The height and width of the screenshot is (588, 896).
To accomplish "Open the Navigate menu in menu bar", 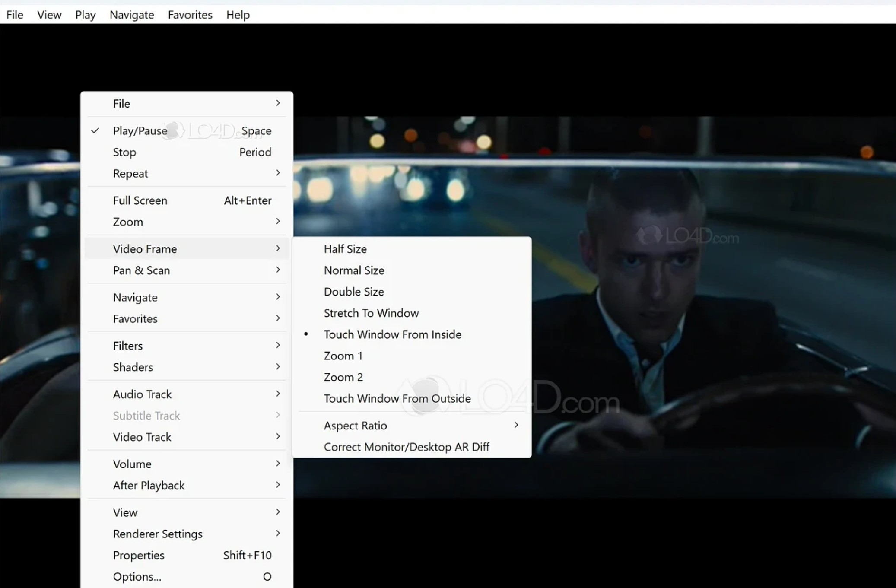I will tap(132, 15).
